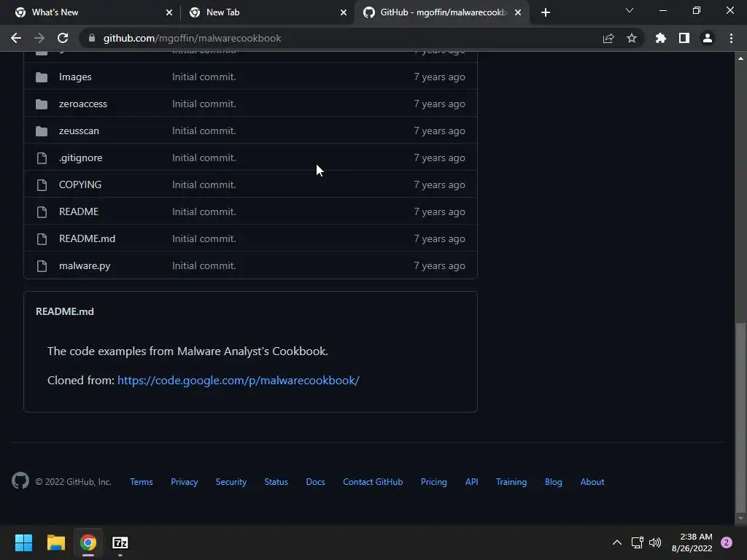The image size is (747, 560).
Task: Open Terms footer link
Action: click(x=142, y=482)
